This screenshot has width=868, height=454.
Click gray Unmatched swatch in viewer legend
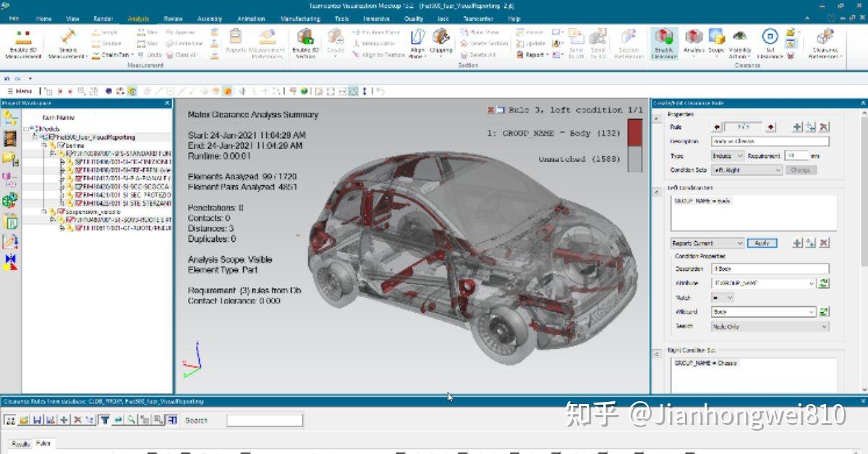coord(635,160)
